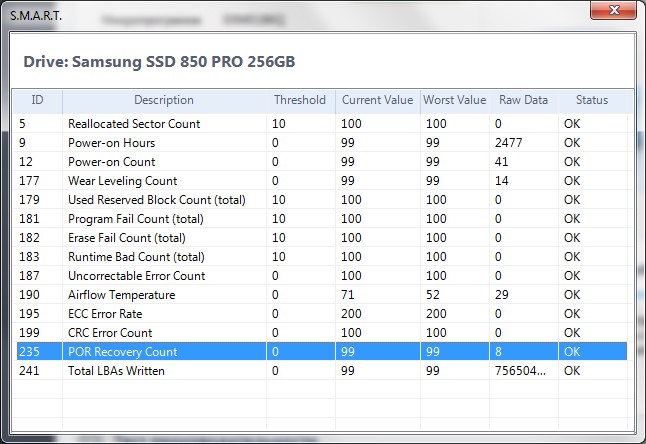Click worst value 52 for Airflow Temperature
The width and height of the screenshot is (646, 444).
point(433,294)
